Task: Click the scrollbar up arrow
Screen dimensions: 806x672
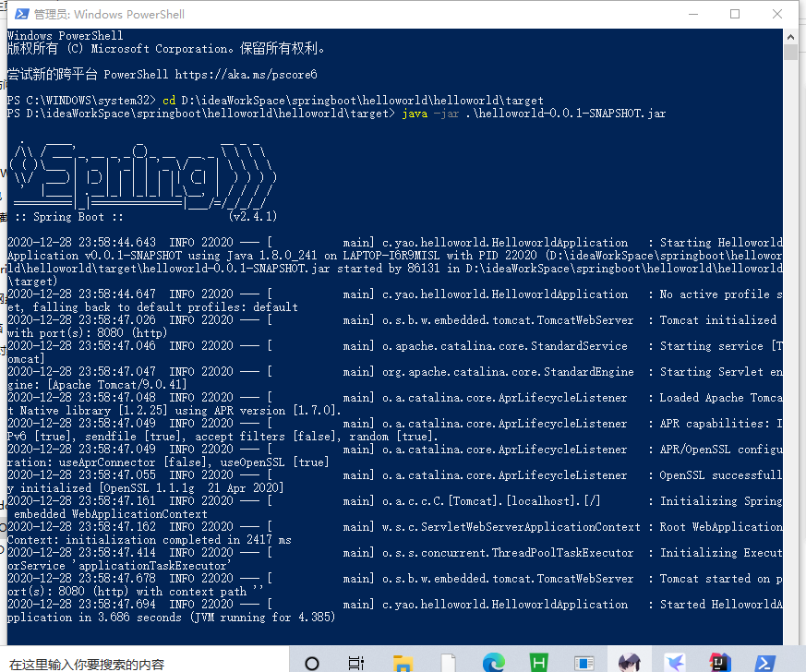Action: point(790,37)
